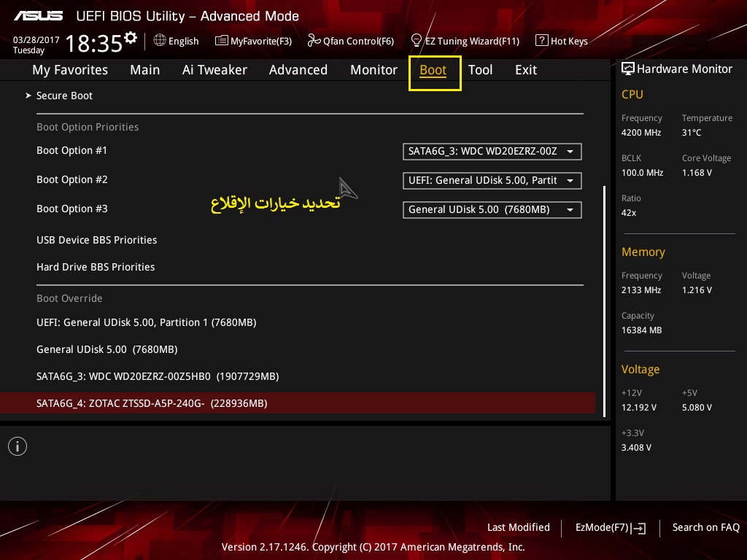Select the Boot Option #3 label
This screenshot has height=560, width=747.
pos(72,209)
